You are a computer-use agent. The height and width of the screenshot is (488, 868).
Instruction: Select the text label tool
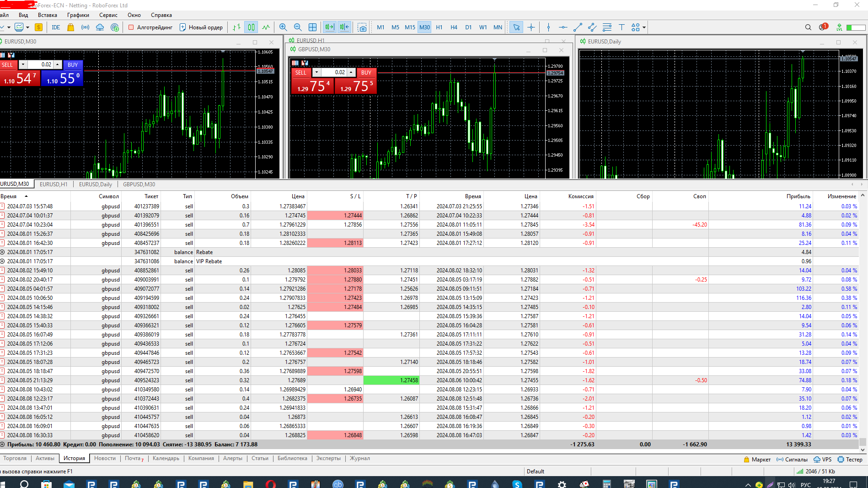[x=622, y=27]
